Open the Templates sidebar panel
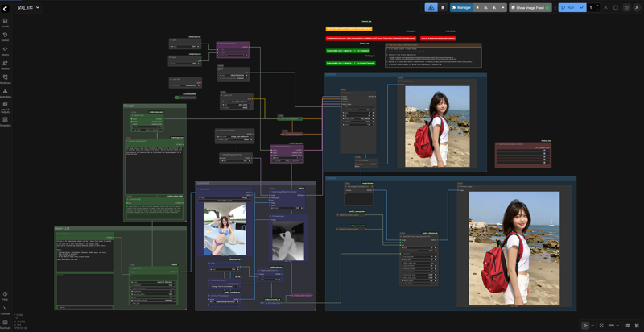This screenshot has height=332, width=644. pos(5,121)
